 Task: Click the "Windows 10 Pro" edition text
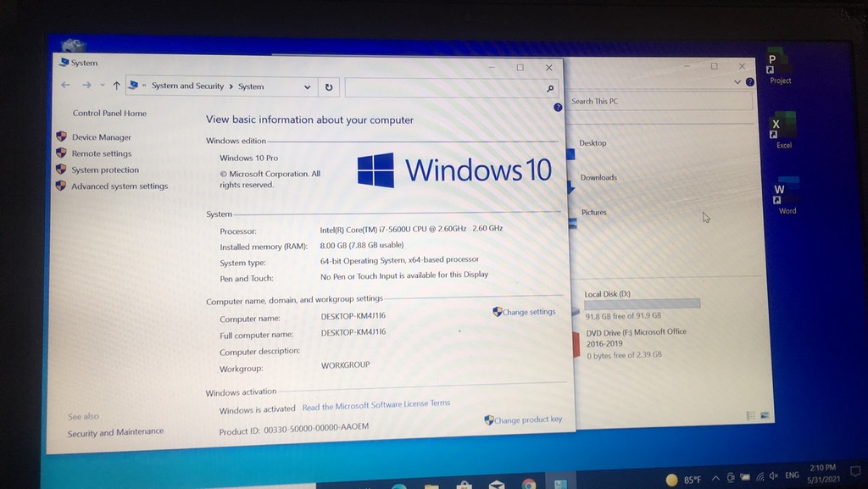click(248, 158)
